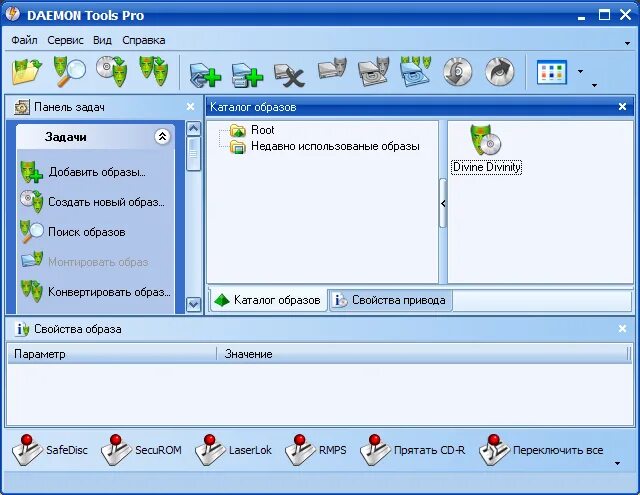The height and width of the screenshot is (495, 640).
Task: Select the Root folder in tree
Action: coord(262,130)
